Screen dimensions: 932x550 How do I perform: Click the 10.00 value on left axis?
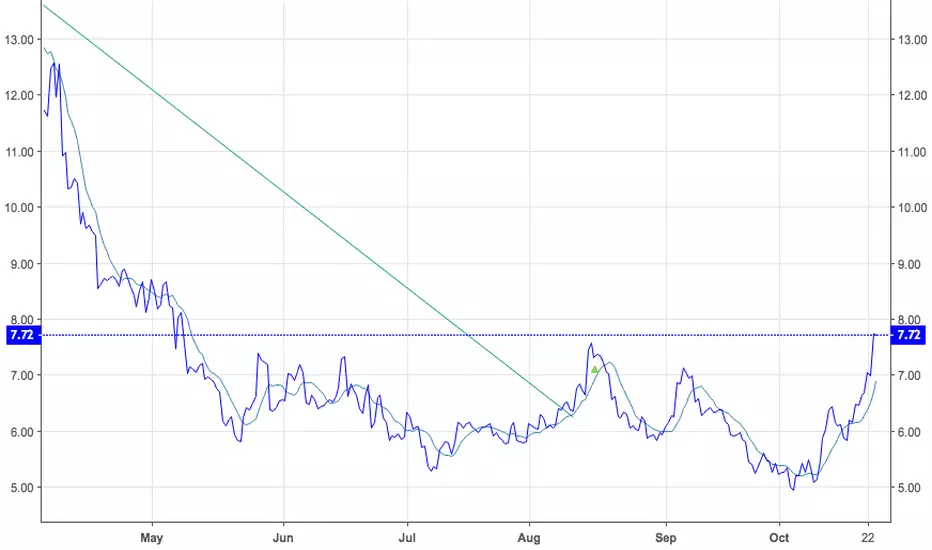point(19,208)
